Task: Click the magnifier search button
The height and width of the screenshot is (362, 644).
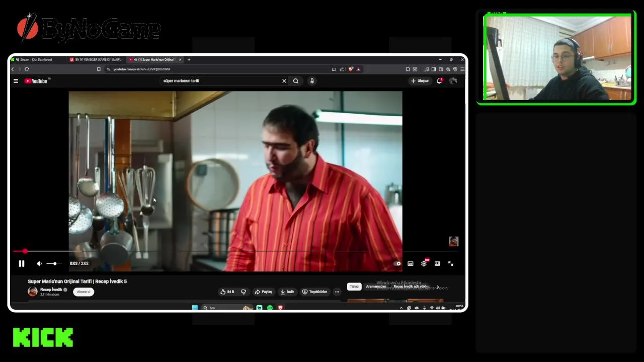Action: point(296,81)
